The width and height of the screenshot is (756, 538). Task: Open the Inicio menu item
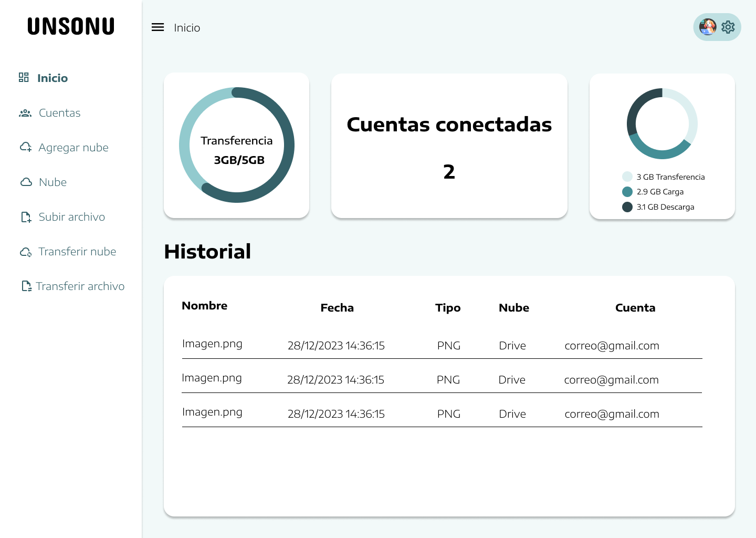click(52, 77)
